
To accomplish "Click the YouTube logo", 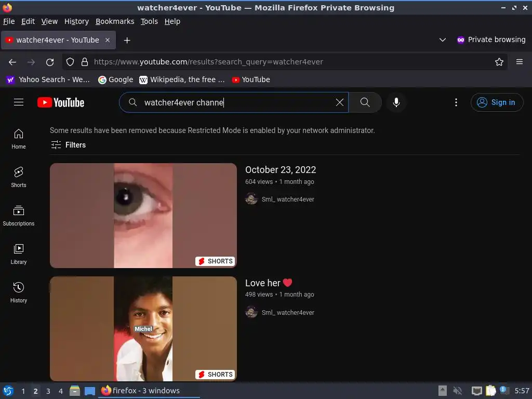I will pos(61,102).
